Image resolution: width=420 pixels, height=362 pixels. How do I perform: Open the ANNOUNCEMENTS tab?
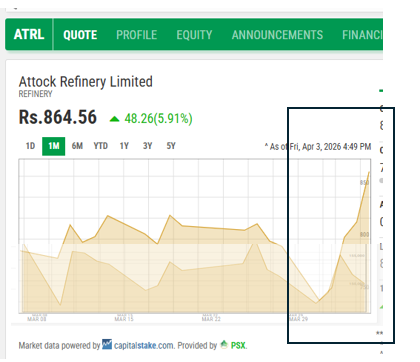[277, 35]
